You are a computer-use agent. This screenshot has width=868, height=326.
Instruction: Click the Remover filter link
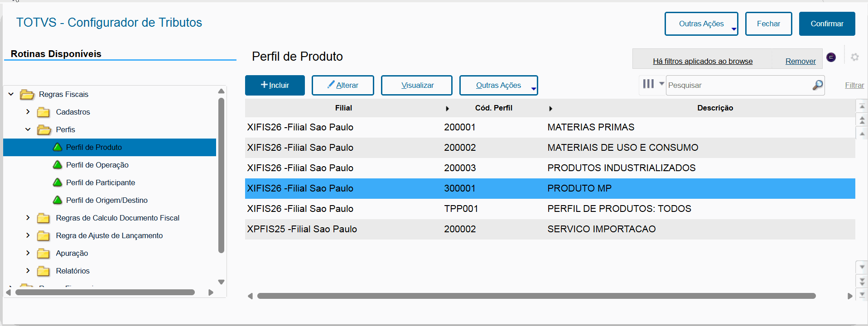pos(800,61)
